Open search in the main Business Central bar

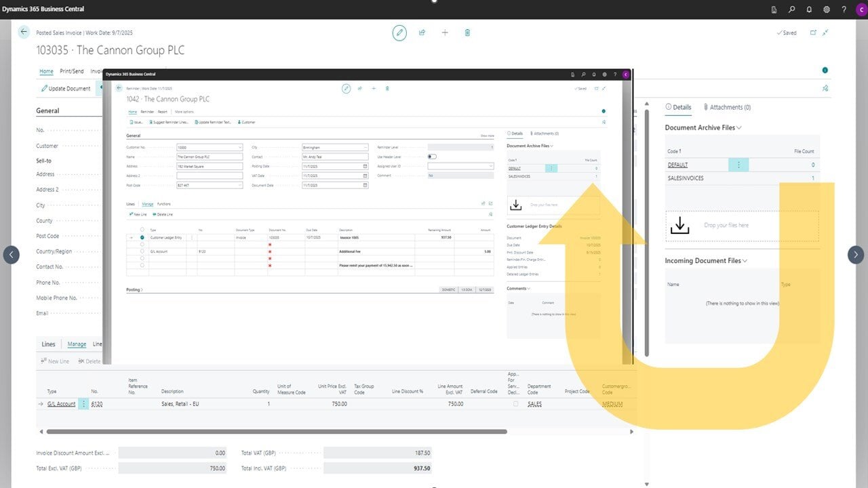[x=791, y=9]
